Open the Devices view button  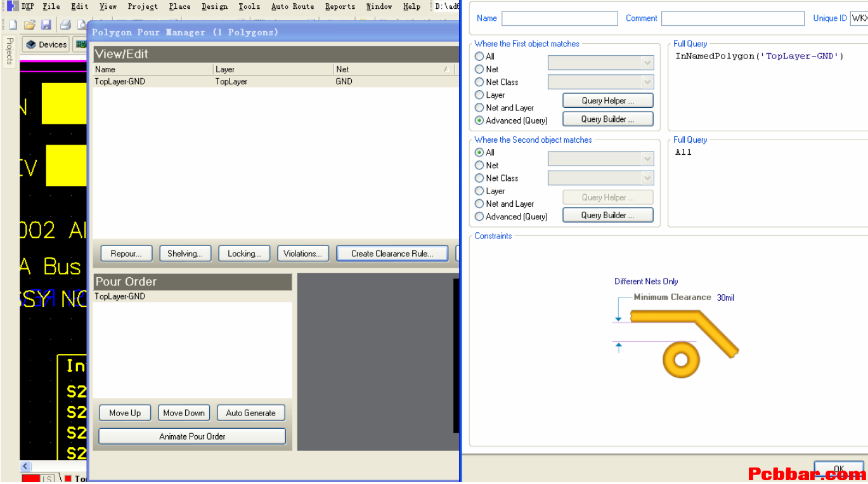(x=46, y=44)
